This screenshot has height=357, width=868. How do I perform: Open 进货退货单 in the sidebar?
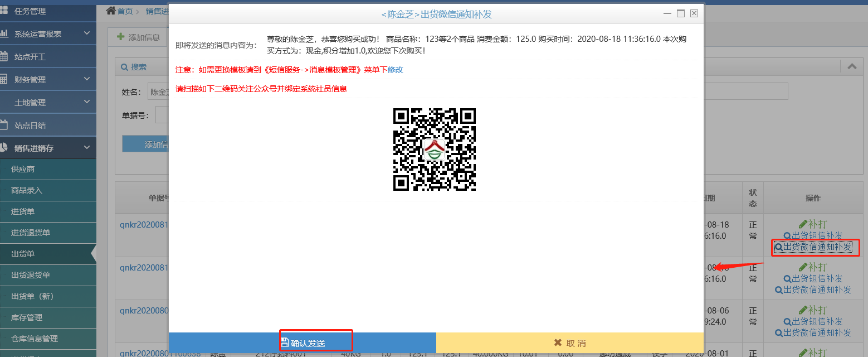[48, 233]
